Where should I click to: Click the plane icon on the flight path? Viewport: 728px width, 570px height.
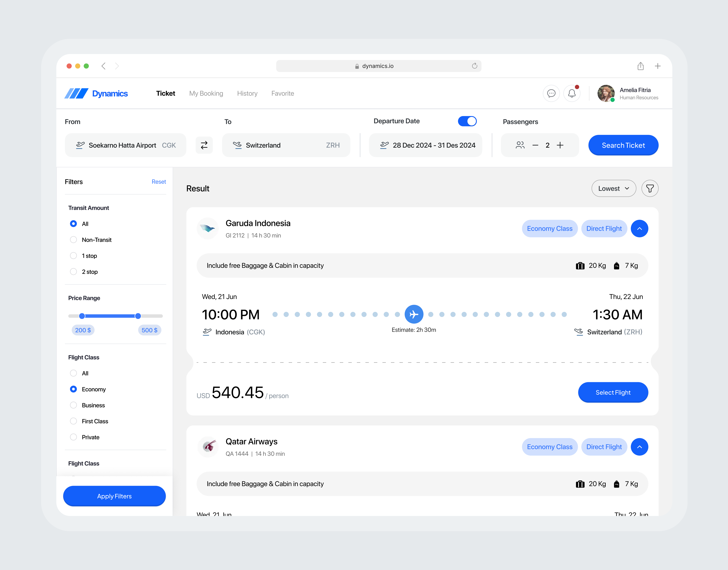click(414, 314)
